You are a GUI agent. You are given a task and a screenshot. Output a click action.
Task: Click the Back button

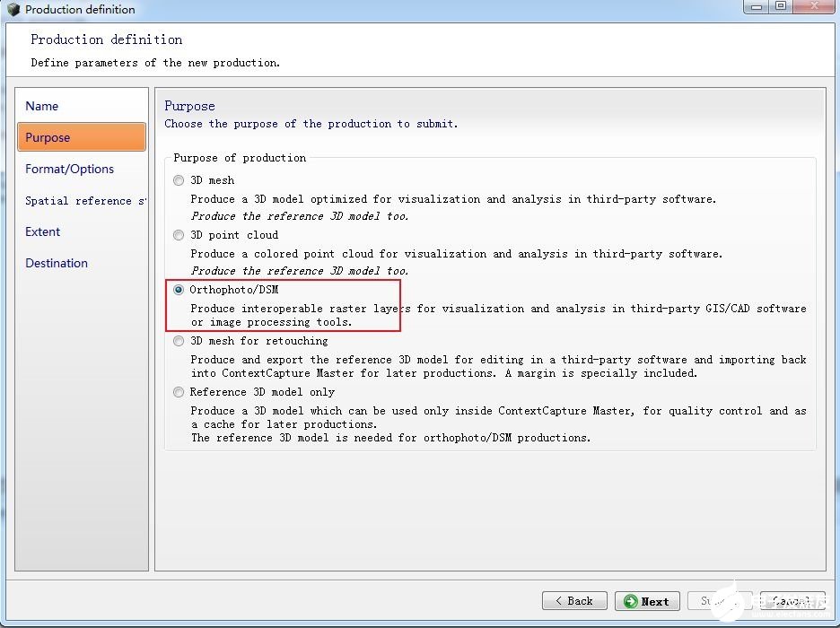click(x=574, y=601)
